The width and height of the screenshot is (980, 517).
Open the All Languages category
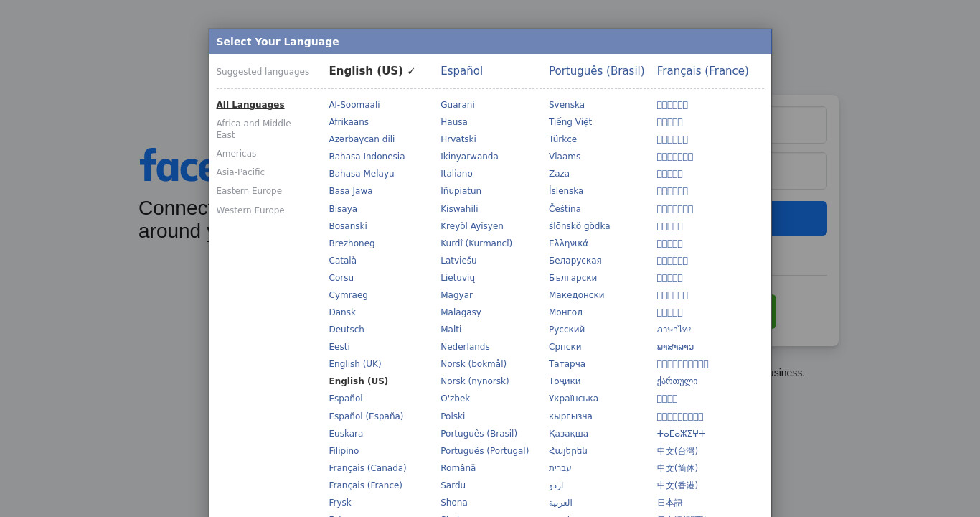coord(250,105)
